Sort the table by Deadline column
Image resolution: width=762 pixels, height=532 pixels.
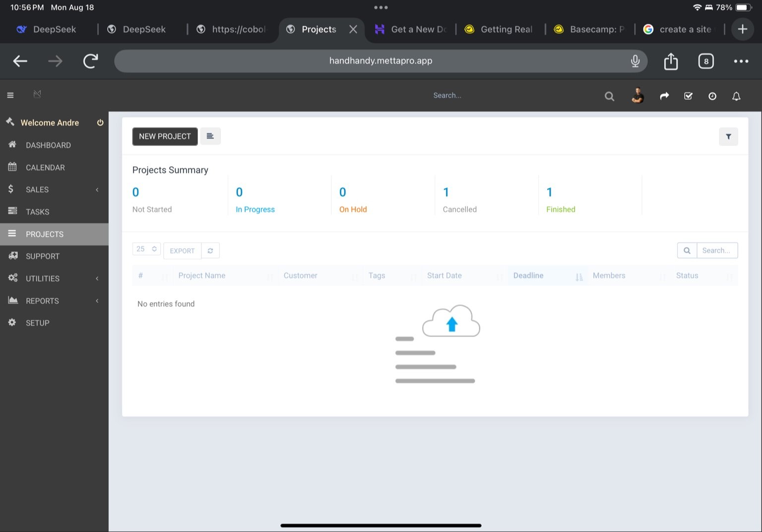click(528, 275)
